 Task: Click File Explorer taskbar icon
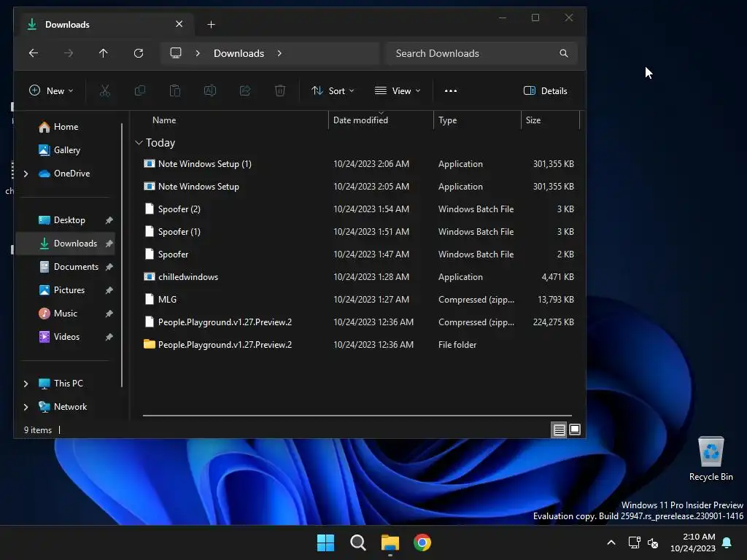(x=390, y=542)
